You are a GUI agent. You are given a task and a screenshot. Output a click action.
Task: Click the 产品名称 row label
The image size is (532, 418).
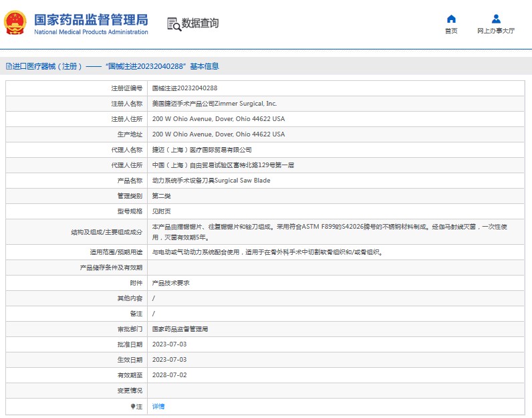130,181
